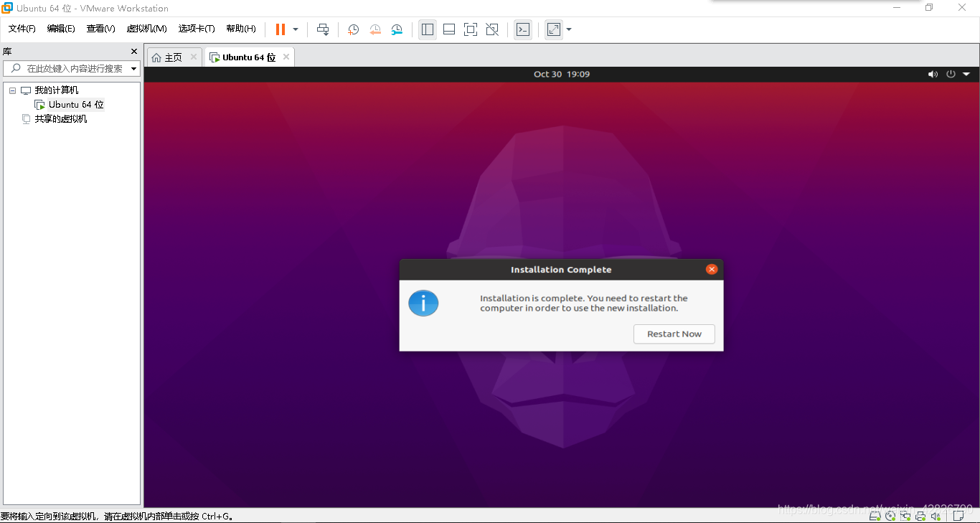This screenshot has height=523, width=980.
Task: Expand the Ubuntu system menu arrow
Action: pos(966,74)
